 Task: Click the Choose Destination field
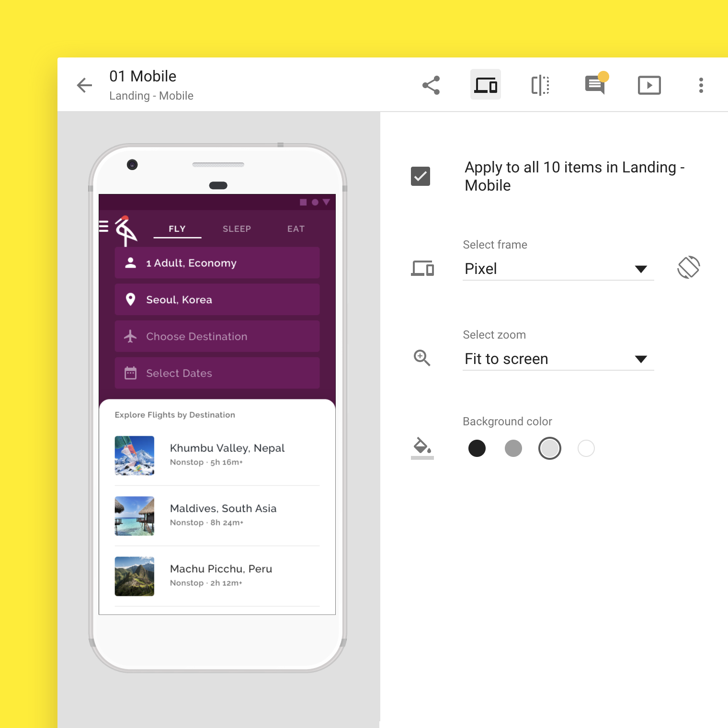[x=217, y=336]
